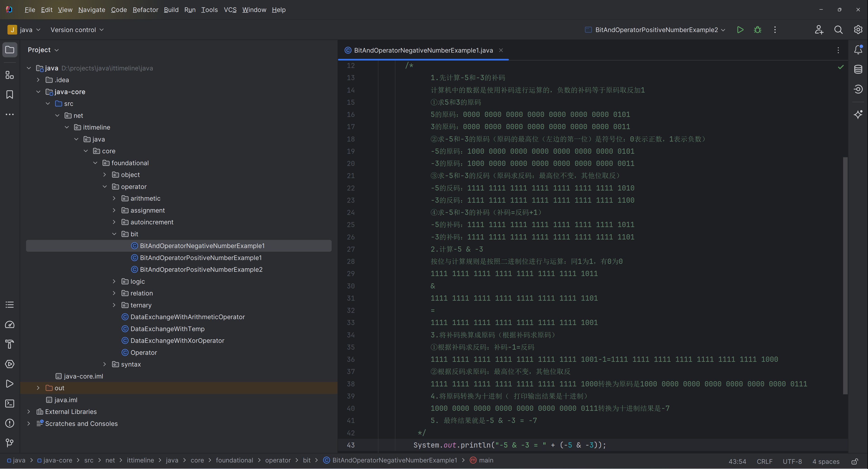The width and height of the screenshot is (868, 469).
Task: Open the Build menu
Action: [x=171, y=10]
